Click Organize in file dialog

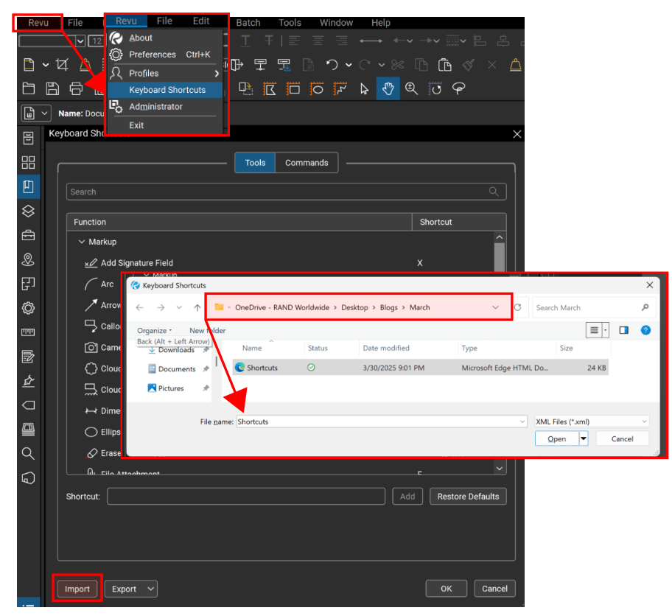tap(154, 331)
